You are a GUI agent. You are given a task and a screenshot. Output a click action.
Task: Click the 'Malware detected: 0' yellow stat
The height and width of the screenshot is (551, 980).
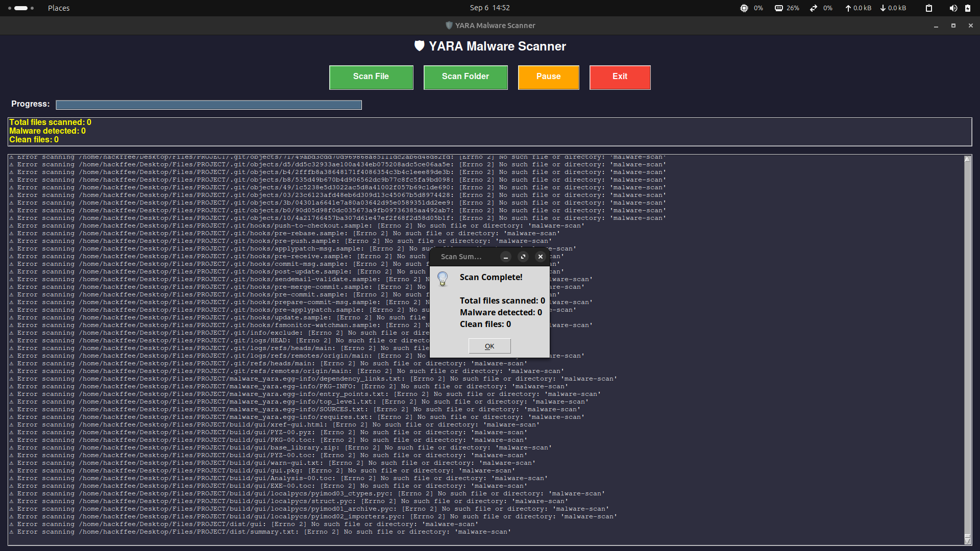[47, 131]
